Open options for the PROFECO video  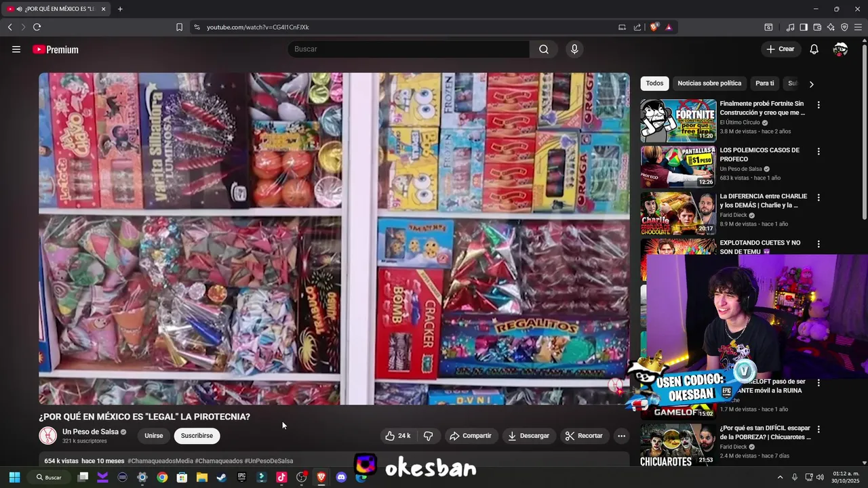tap(818, 151)
